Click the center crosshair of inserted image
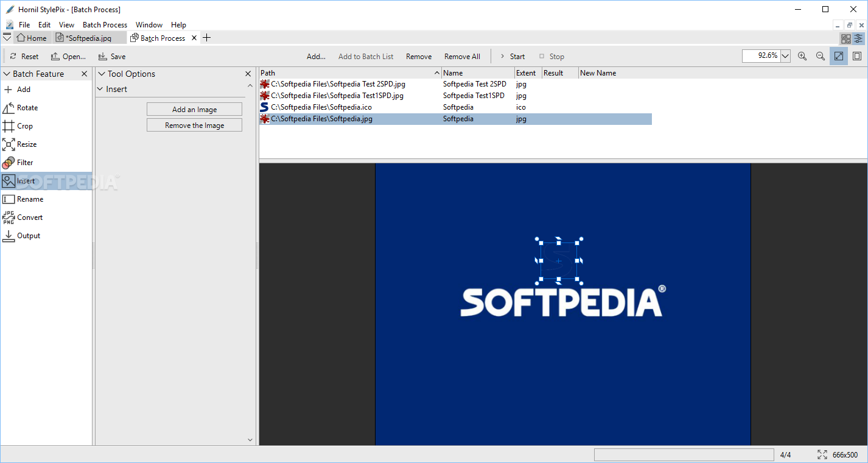Image resolution: width=868 pixels, height=463 pixels. pyautogui.click(x=559, y=261)
